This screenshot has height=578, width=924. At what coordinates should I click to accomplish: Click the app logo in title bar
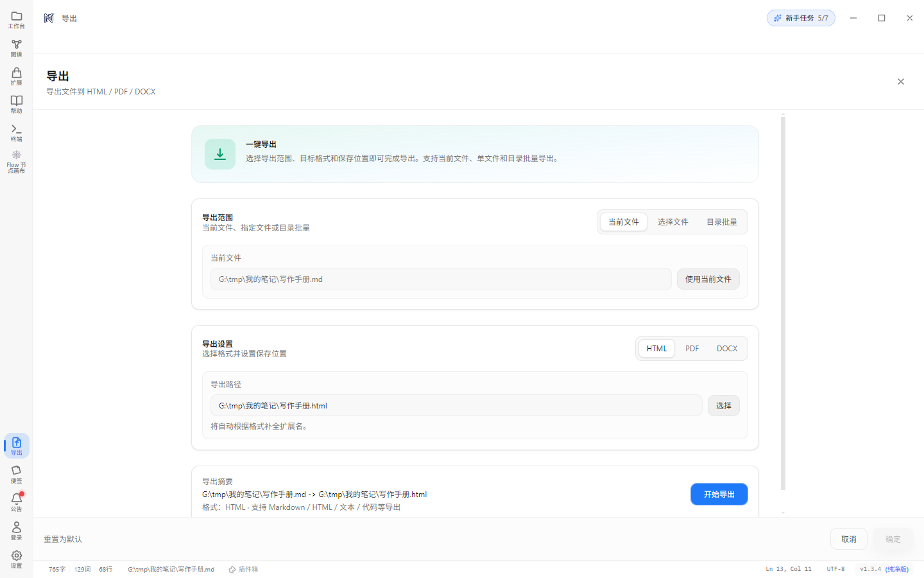(49, 18)
